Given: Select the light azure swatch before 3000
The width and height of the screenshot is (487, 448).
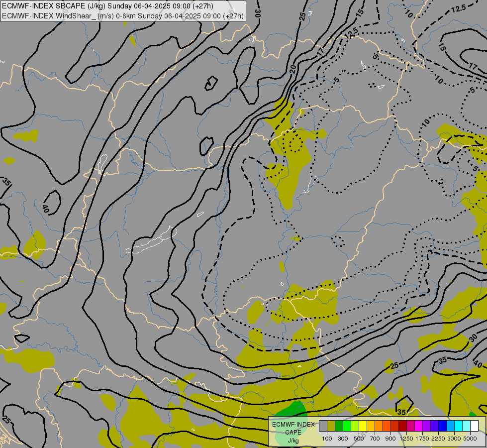Looking at the screenshot, I should [x=450, y=426].
